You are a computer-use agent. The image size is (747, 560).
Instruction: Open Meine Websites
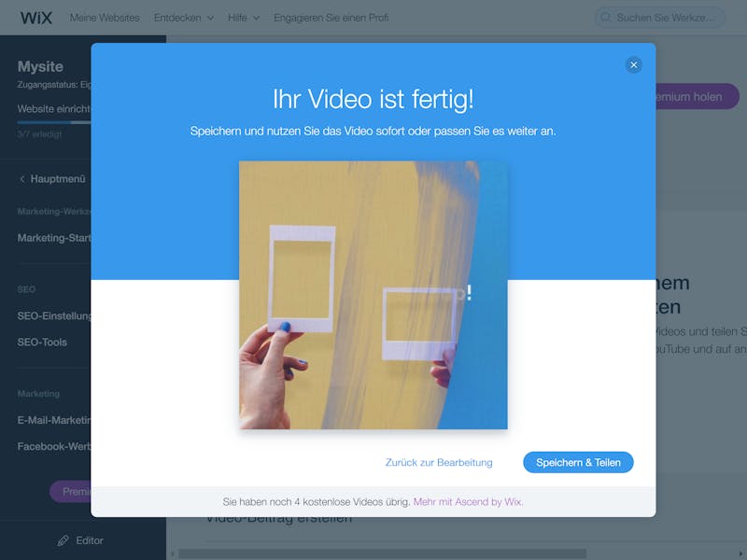[x=105, y=18]
